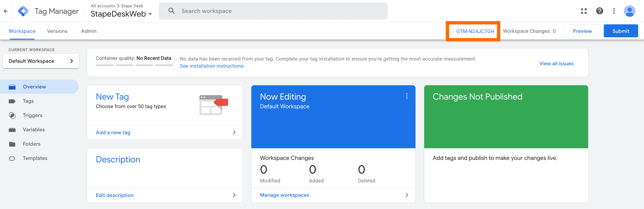
Task: Click the Overview sidebar icon
Action: [x=12, y=87]
